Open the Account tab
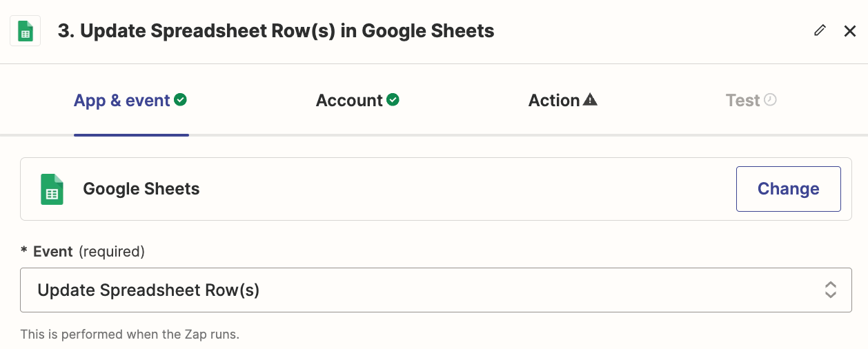868x349 pixels. click(349, 101)
